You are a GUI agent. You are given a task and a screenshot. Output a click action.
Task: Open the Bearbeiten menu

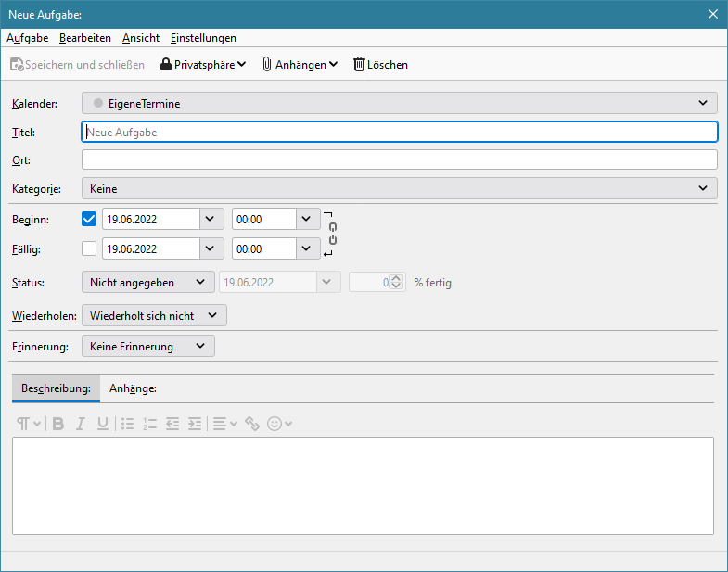[85, 38]
